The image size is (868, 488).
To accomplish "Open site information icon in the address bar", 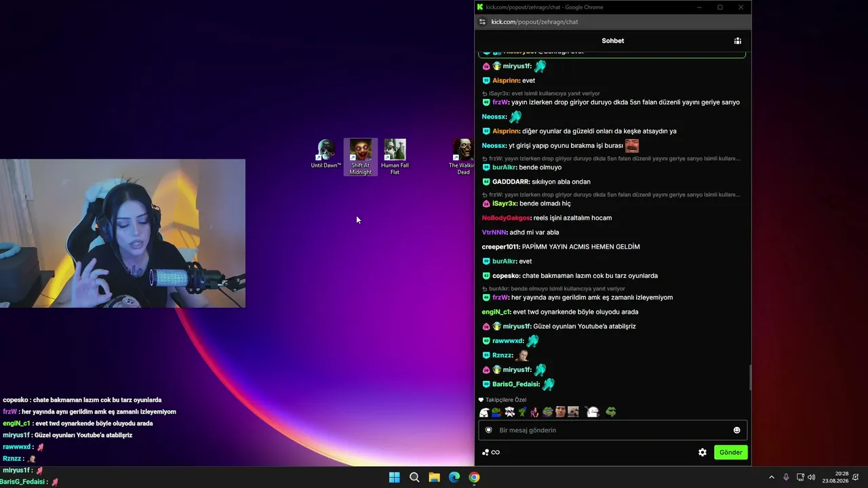I will click(x=482, y=22).
